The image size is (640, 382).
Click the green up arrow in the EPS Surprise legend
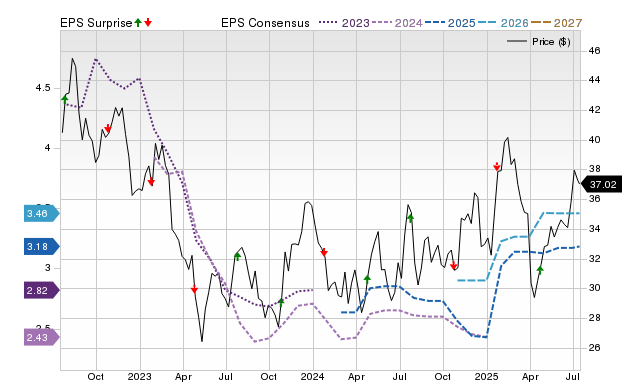pos(138,23)
